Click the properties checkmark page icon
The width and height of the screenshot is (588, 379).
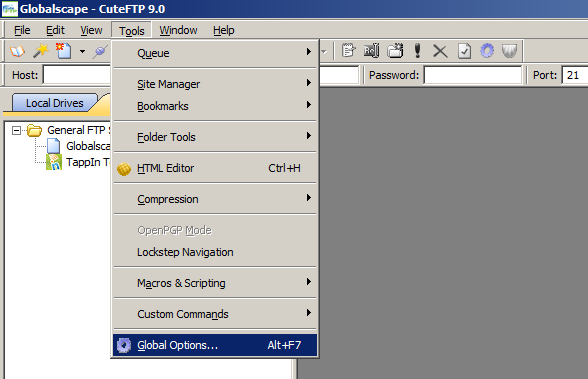tap(464, 51)
